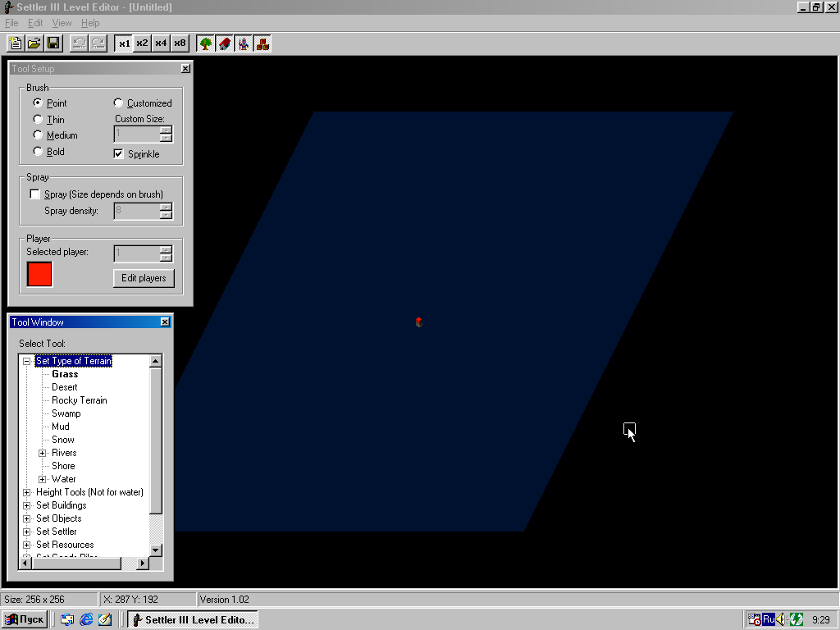Select the Rocky Terrain tool
This screenshot has height=630, width=840.
(80, 400)
